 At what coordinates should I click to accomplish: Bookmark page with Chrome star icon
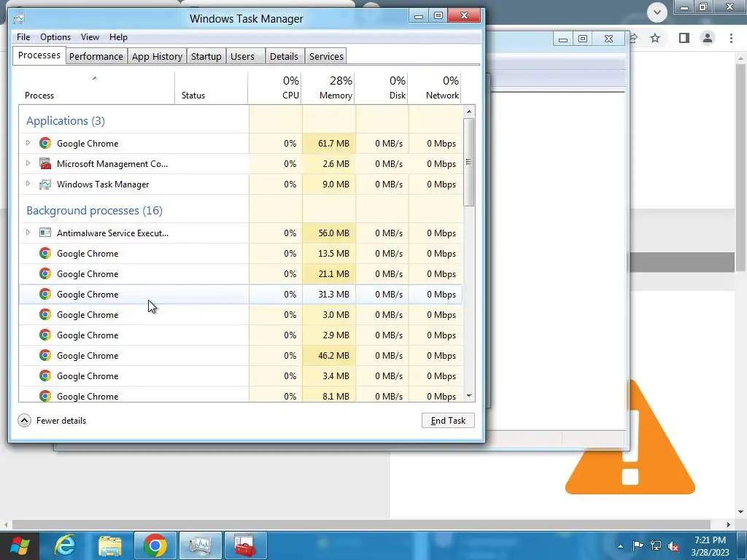pos(655,38)
